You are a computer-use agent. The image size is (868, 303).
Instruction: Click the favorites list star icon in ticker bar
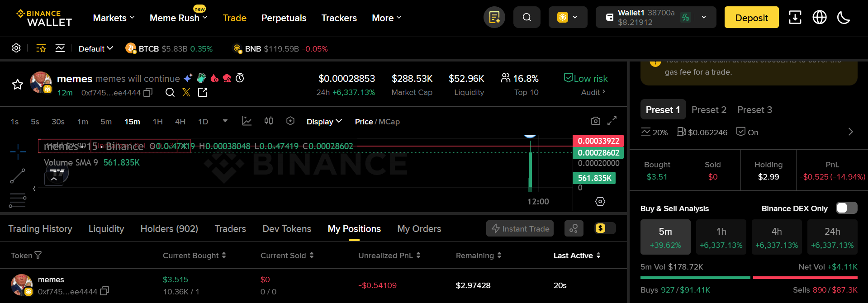pos(41,48)
